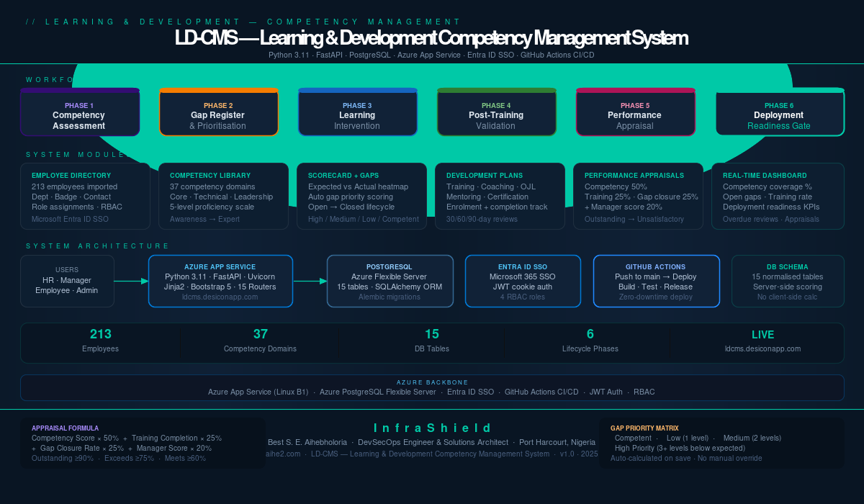Viewport: 864px width, 504px height.
Task: Click the DB Schema architecture heading
Action: pyautogui.click(x=788, y=266)
